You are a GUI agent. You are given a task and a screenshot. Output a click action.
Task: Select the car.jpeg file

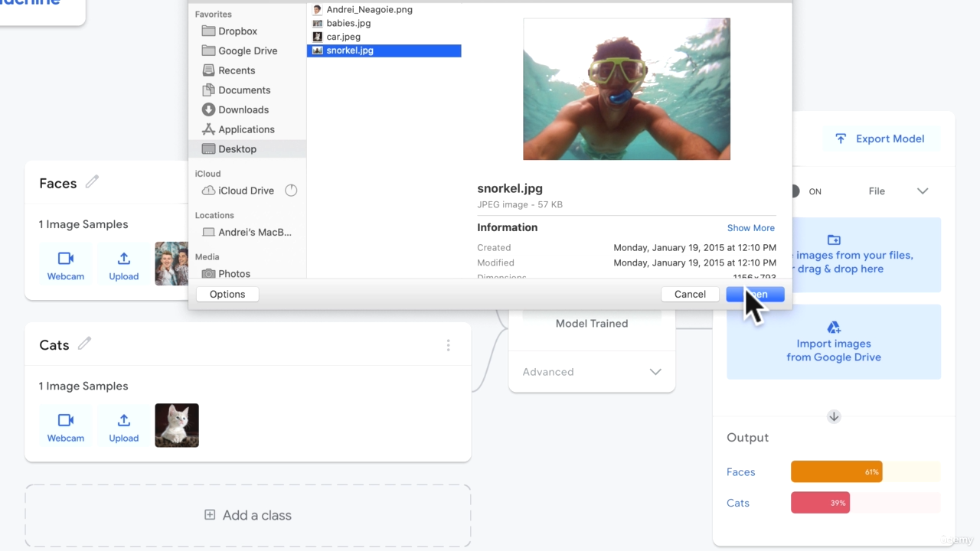click(343, 37)
